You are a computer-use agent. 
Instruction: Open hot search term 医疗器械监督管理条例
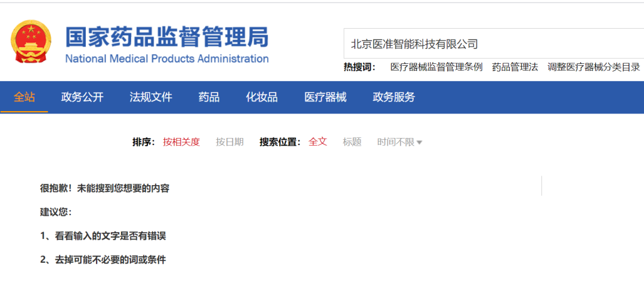click(436, 67)
